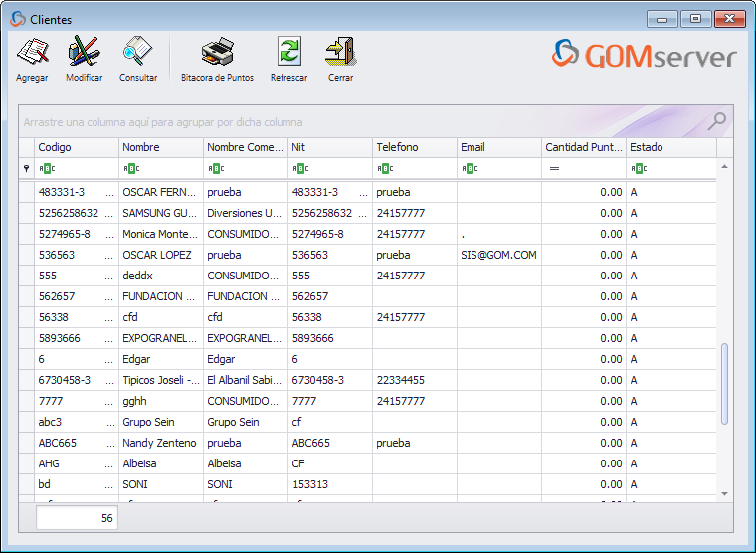Sort by the Codigo column header
756x553 pixels.
pos(77,147)
